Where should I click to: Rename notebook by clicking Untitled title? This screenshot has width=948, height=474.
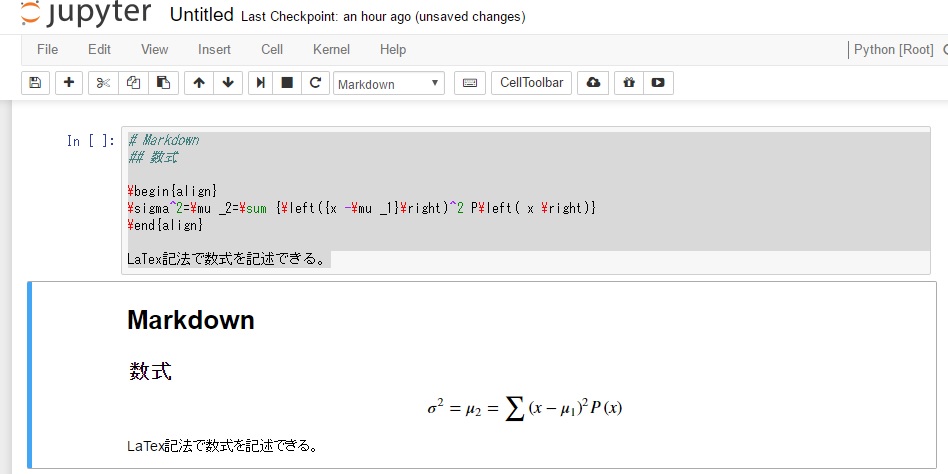tap(201, 15)
